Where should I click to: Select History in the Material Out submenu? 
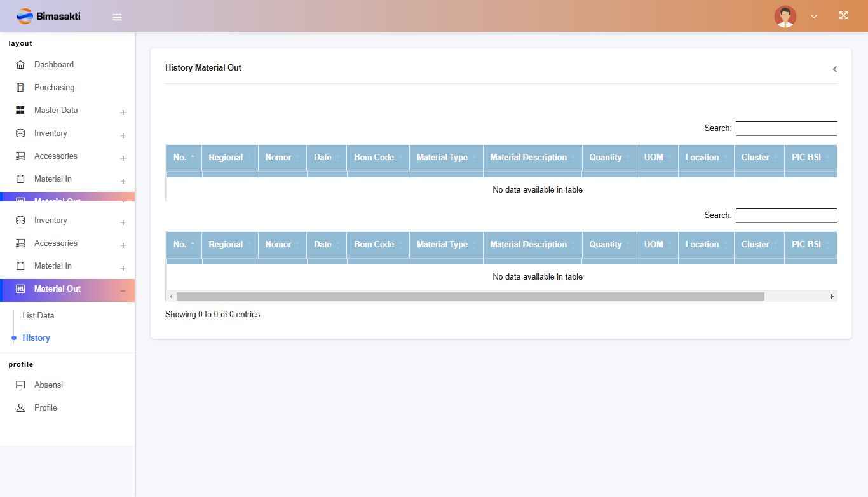[36, 338]
